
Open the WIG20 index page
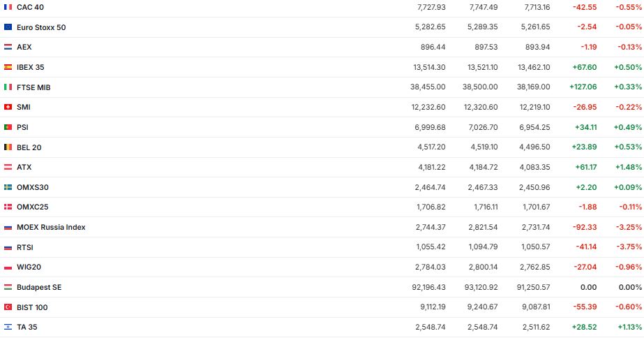pos(29,267)
